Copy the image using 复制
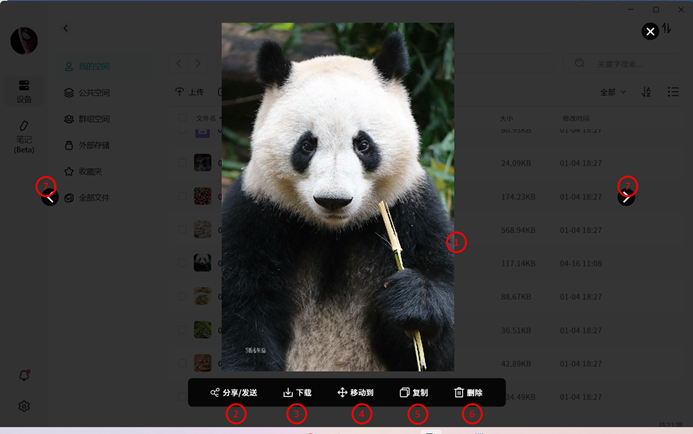 [x=414, y=393]
